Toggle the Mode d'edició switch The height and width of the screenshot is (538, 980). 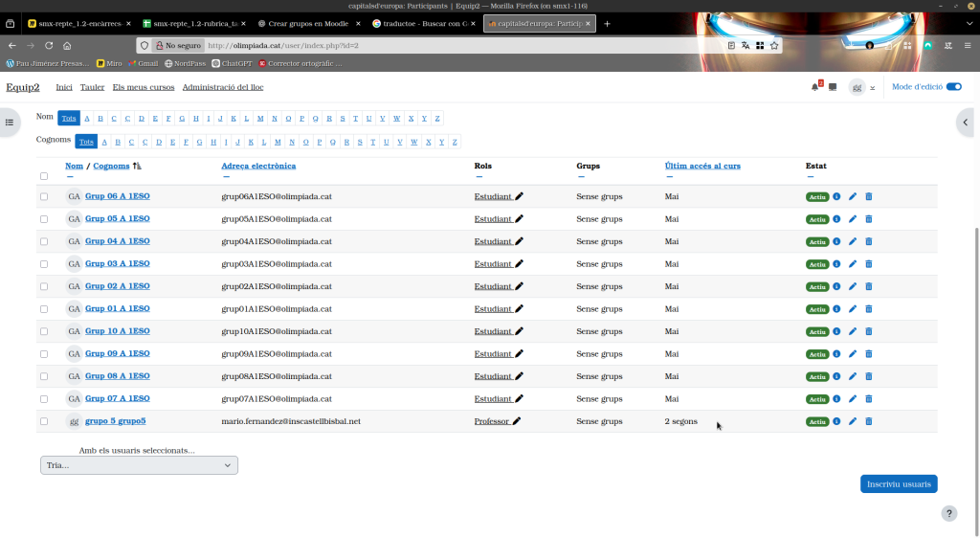point(953,87)
